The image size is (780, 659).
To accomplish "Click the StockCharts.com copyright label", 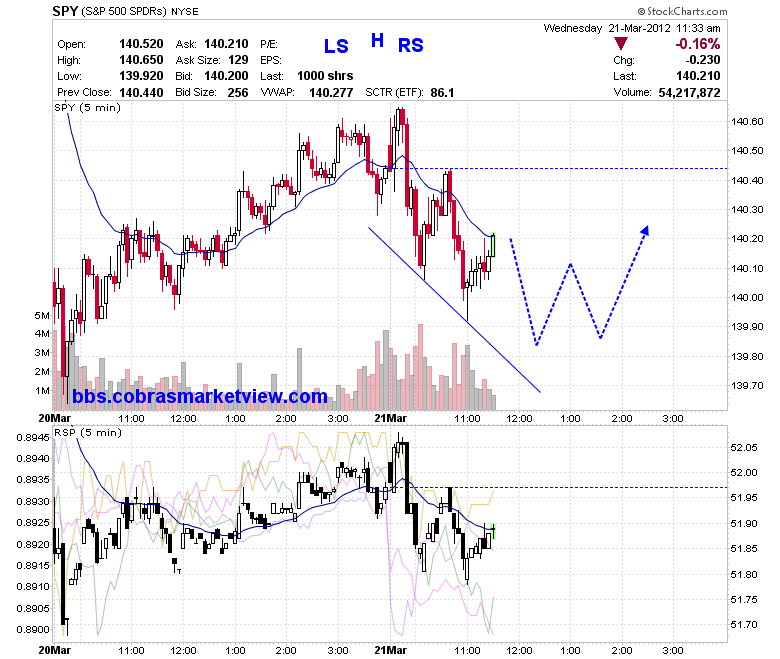I will 682,11.
